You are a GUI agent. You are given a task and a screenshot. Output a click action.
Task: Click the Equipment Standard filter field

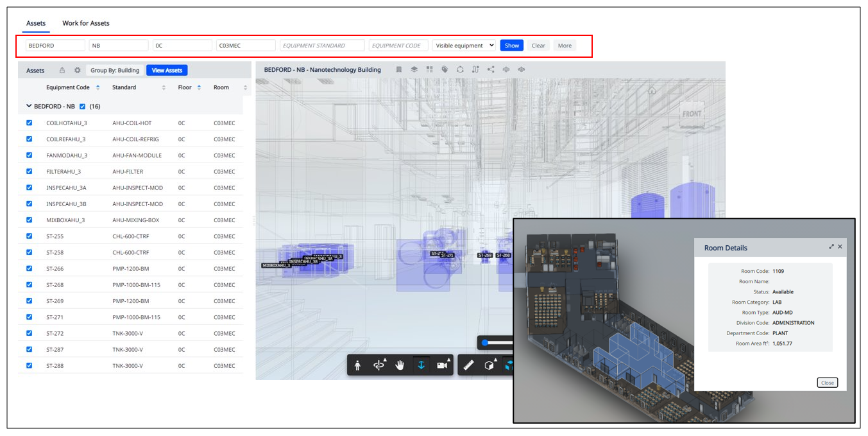click(322, 46)
